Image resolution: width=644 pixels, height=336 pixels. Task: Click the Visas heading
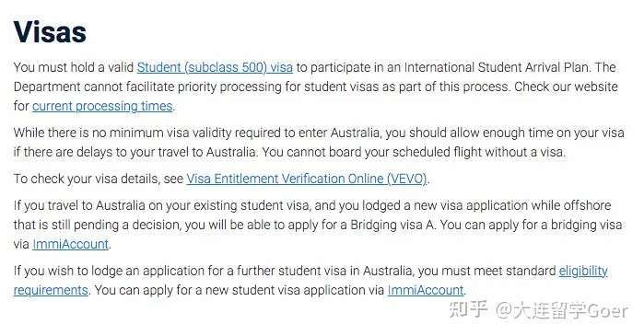50,32
